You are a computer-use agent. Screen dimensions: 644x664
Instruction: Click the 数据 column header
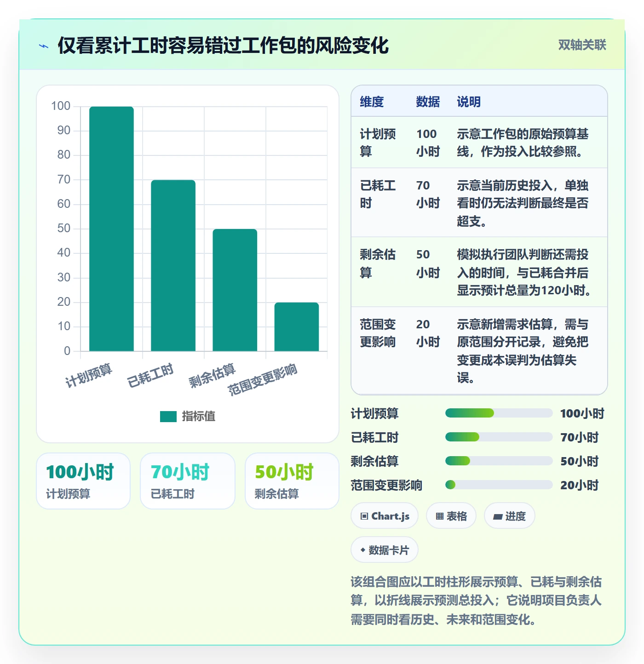click(x=428, y=102)
